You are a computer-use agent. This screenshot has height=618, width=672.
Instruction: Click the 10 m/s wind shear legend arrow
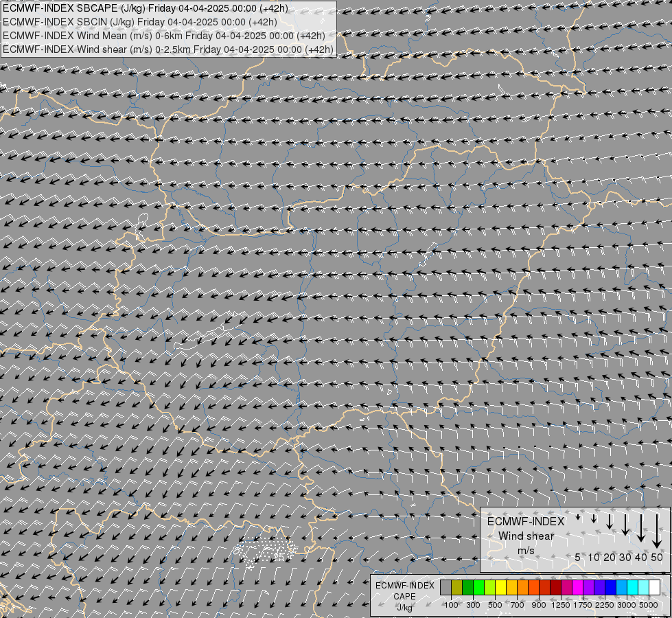click(594, 519)
